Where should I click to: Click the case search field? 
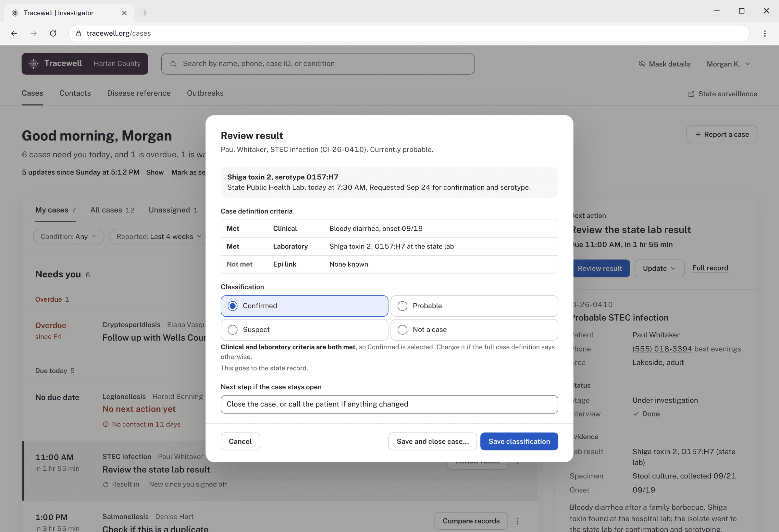[318, 64]
